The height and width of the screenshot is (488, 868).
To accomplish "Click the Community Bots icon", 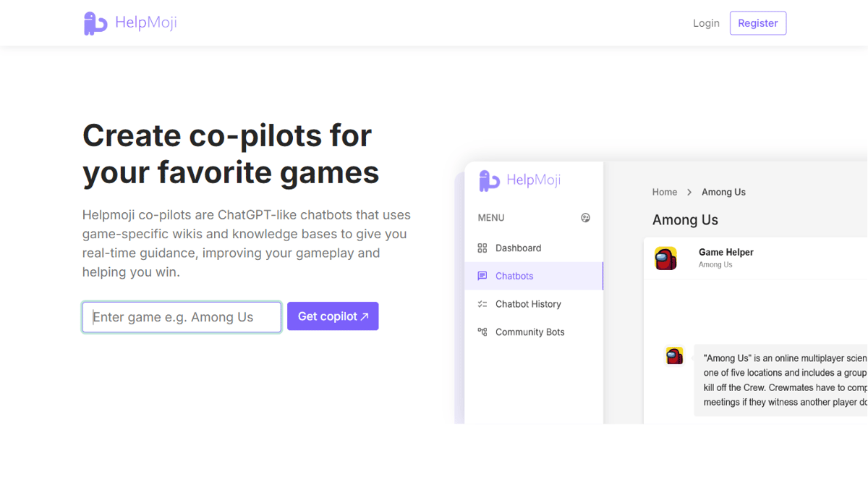I will pyautogui.click(x=482, y=332).
